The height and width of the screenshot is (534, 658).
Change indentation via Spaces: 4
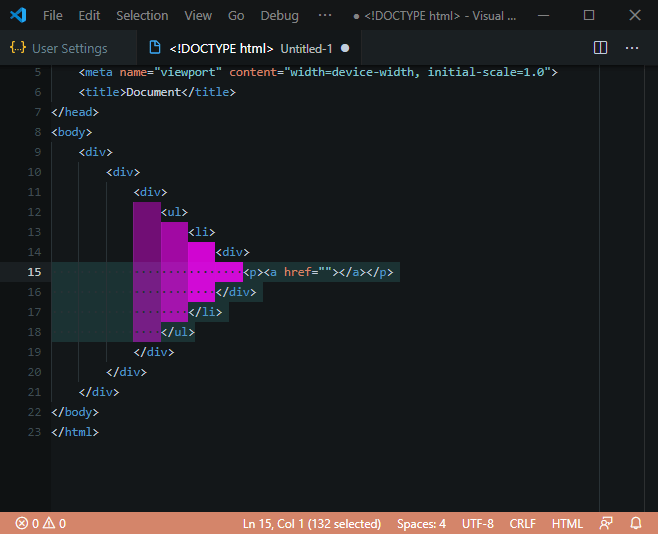421,524
